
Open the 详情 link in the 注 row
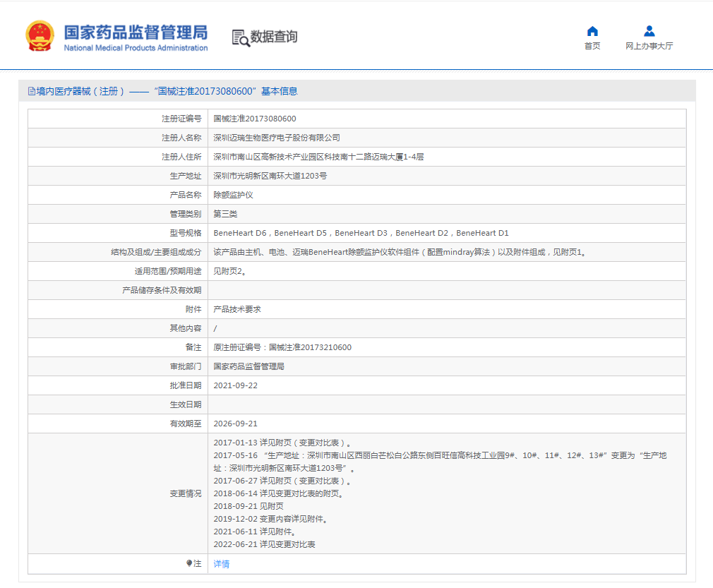[x=222, y=564]
